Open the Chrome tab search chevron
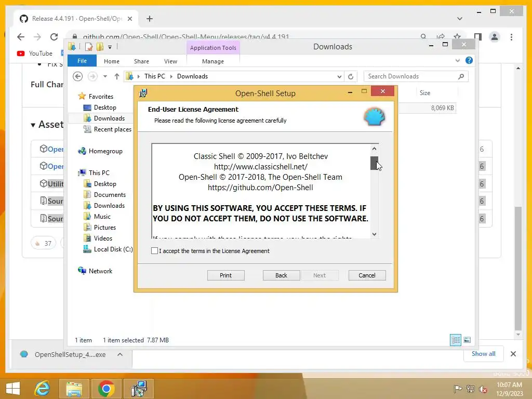Screen dimensions: 532x399 point(460,19)
